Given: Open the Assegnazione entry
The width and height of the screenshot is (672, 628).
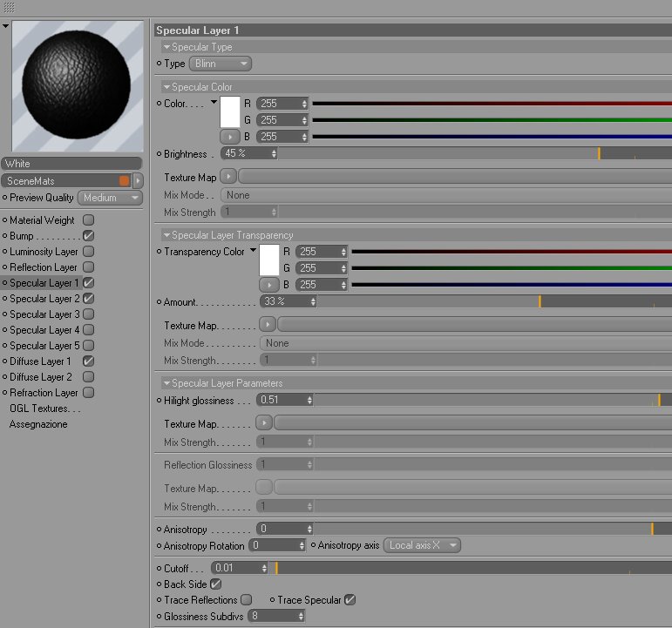Looking at the screenshot, I should tap(38, 424).
